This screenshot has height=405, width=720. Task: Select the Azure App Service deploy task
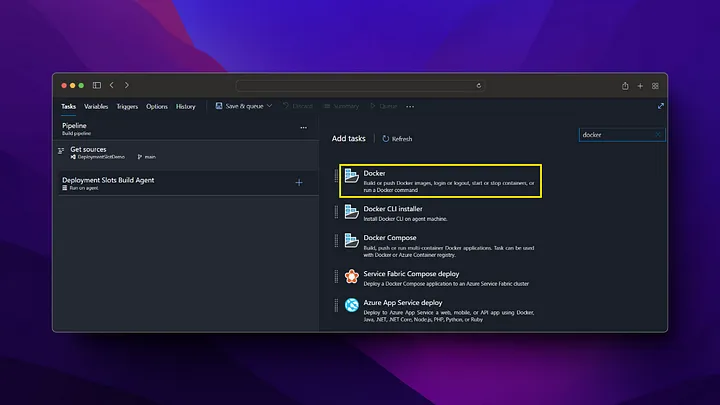coord(440,310)
